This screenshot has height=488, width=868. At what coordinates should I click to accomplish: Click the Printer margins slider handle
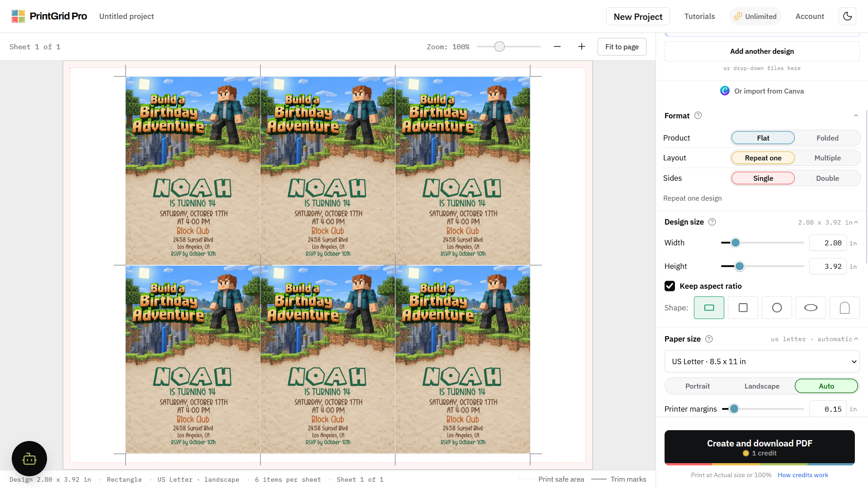coord(734,409)
